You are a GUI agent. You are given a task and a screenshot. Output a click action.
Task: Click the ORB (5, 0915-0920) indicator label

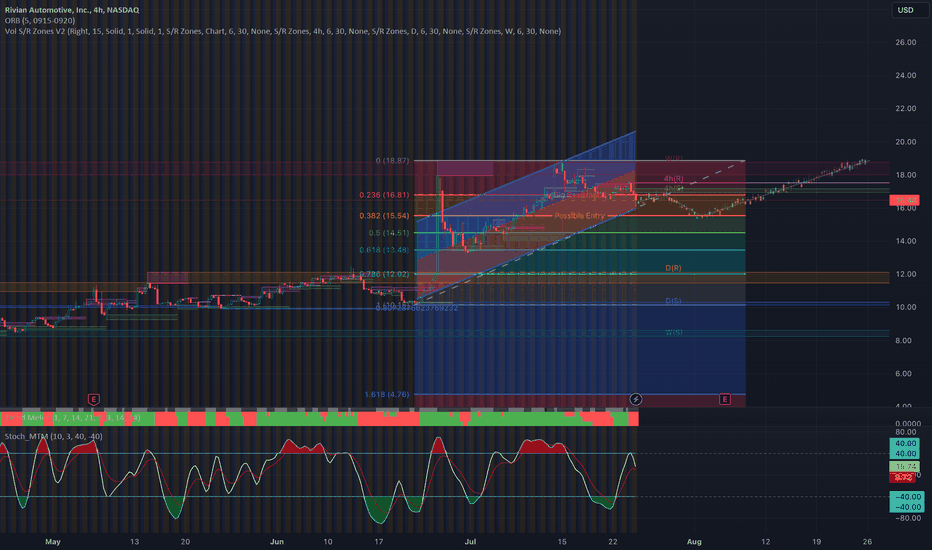pos(40,20)
